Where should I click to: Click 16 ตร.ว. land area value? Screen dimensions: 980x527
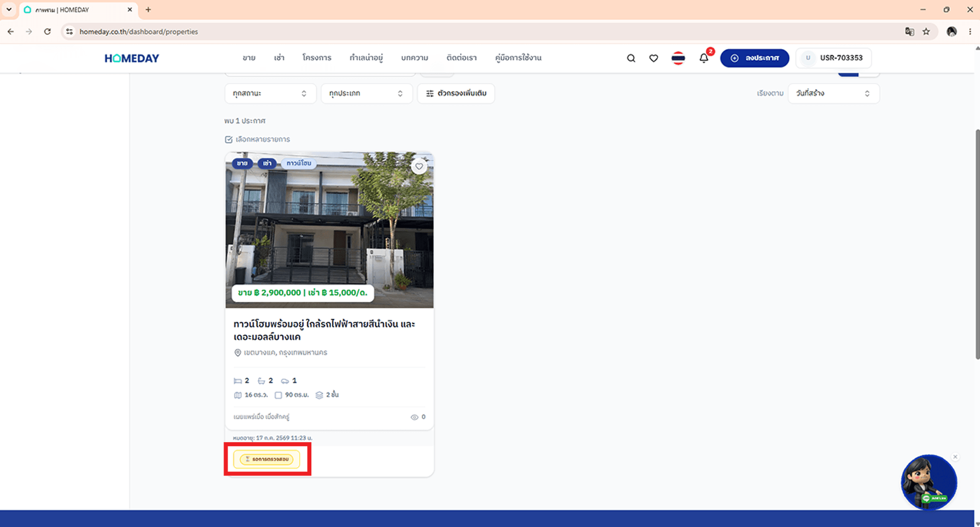coord(256,395)
